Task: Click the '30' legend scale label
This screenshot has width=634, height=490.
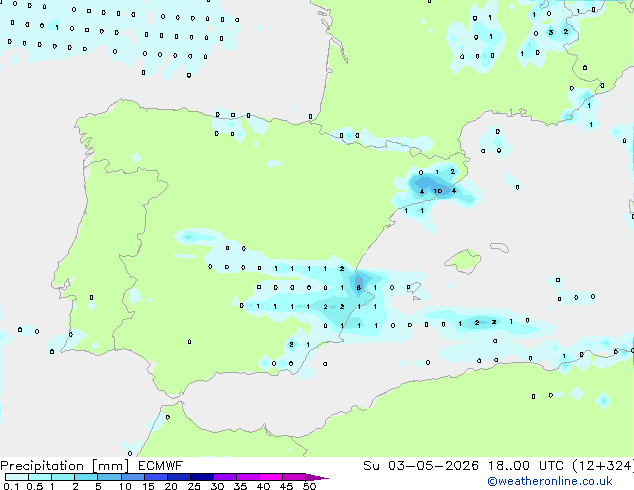Action: tap(217, 486)
